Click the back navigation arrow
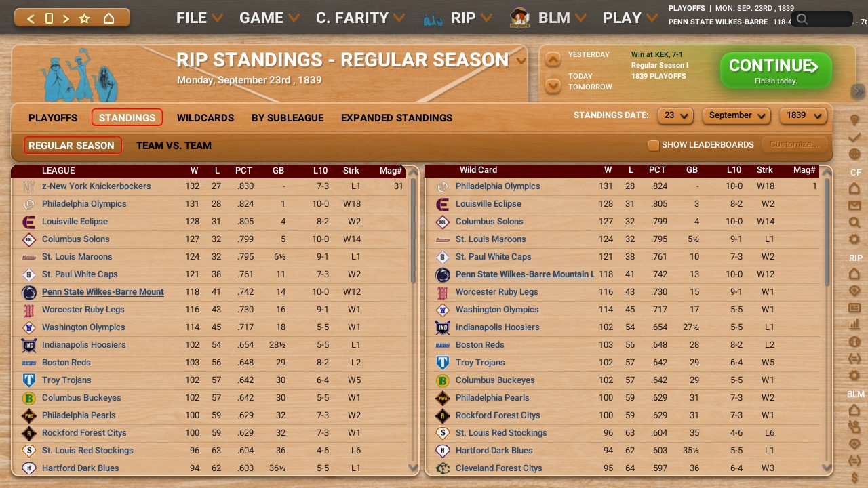 tap(31, 18)
